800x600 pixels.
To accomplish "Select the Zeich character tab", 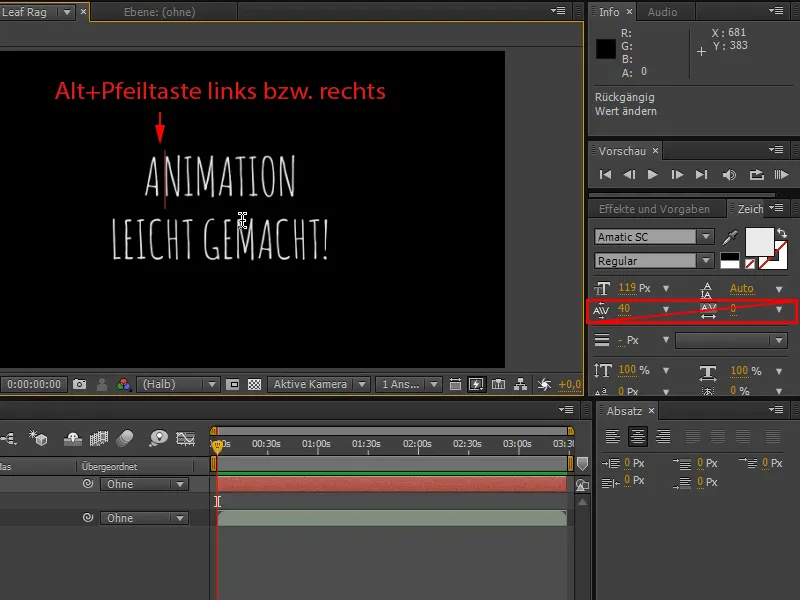I will 750,209.
